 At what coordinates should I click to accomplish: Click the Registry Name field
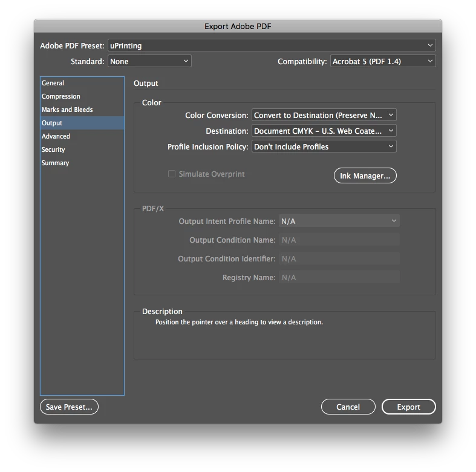(339, 278)
